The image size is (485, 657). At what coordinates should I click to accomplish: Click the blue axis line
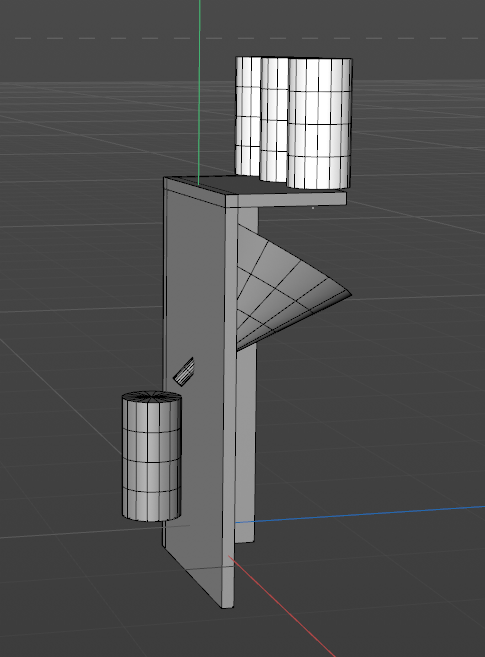tap(360, 515)
